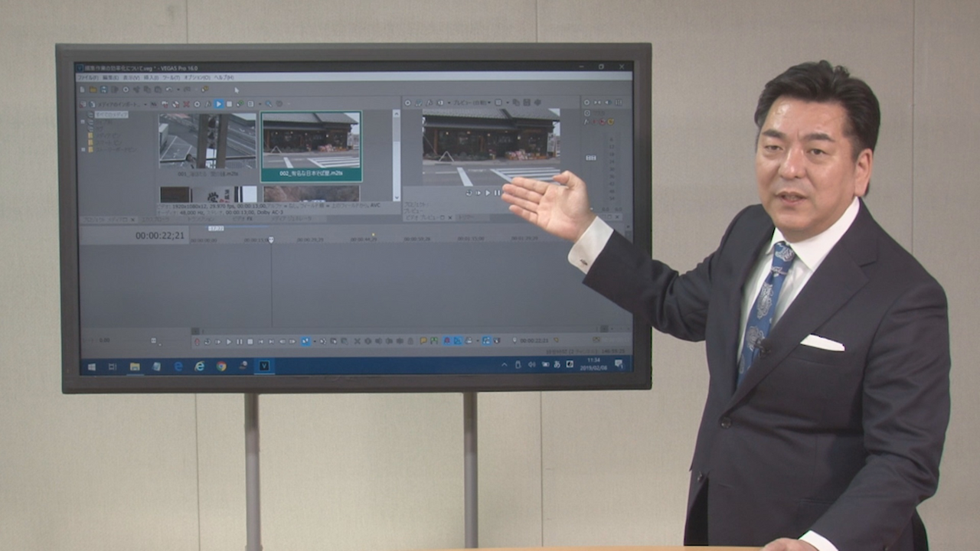The height and width of the screenshot is (551, 980).
Task: Open the ヘルプ menu
Action: 224,77
